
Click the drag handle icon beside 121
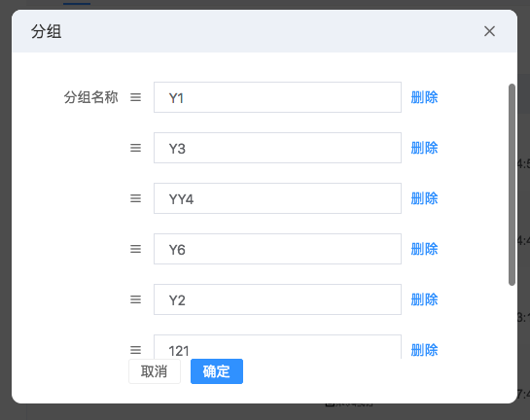pos(135,350)
